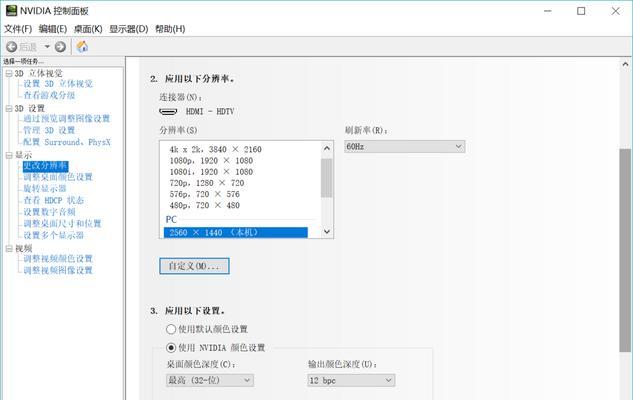Click the main panel vertical scrollbar thumb

(x=625, y=250)
